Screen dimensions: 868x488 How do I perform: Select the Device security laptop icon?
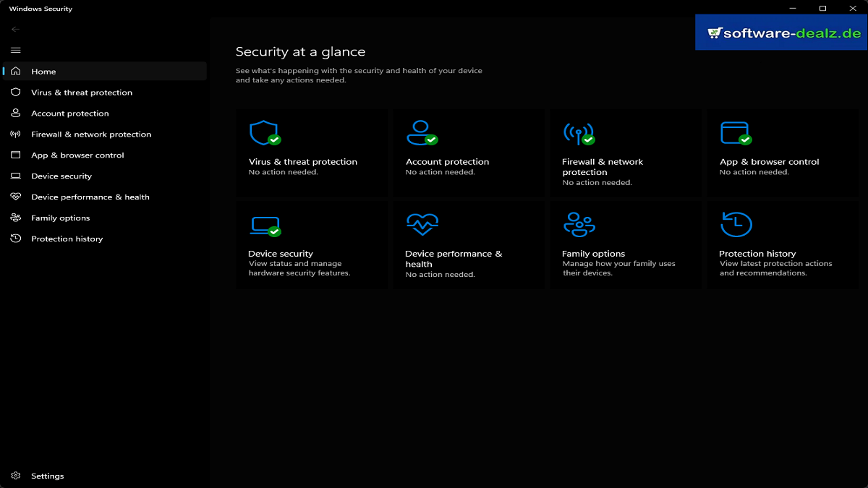tap(265, 224)
